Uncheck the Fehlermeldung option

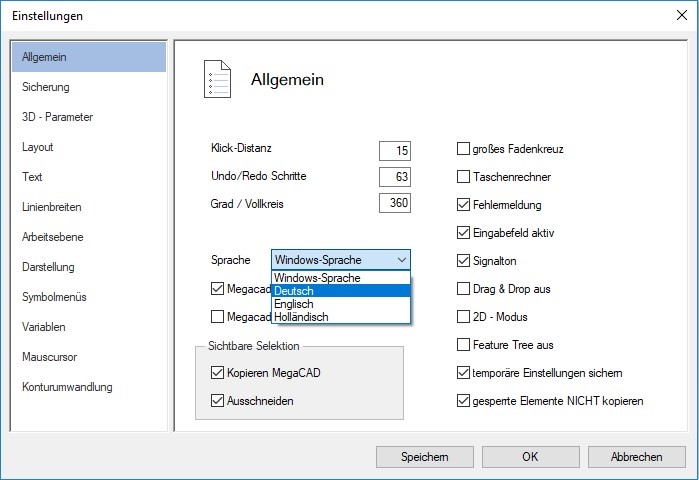click(x=463, y=205)
